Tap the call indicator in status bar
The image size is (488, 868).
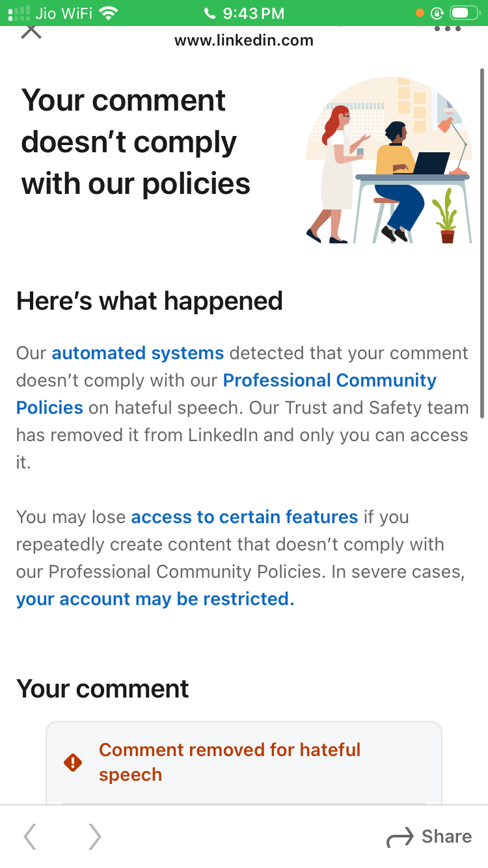(x=209, y=13)
